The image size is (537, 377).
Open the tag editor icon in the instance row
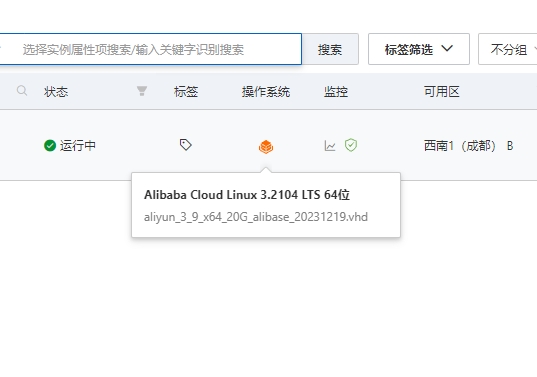[186, 145]
